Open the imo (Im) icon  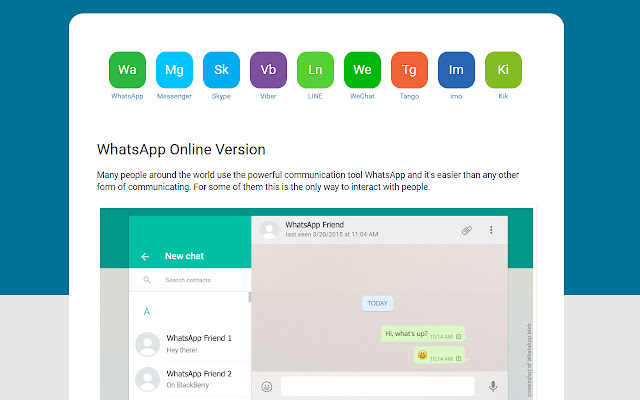[x=456, y=70]
